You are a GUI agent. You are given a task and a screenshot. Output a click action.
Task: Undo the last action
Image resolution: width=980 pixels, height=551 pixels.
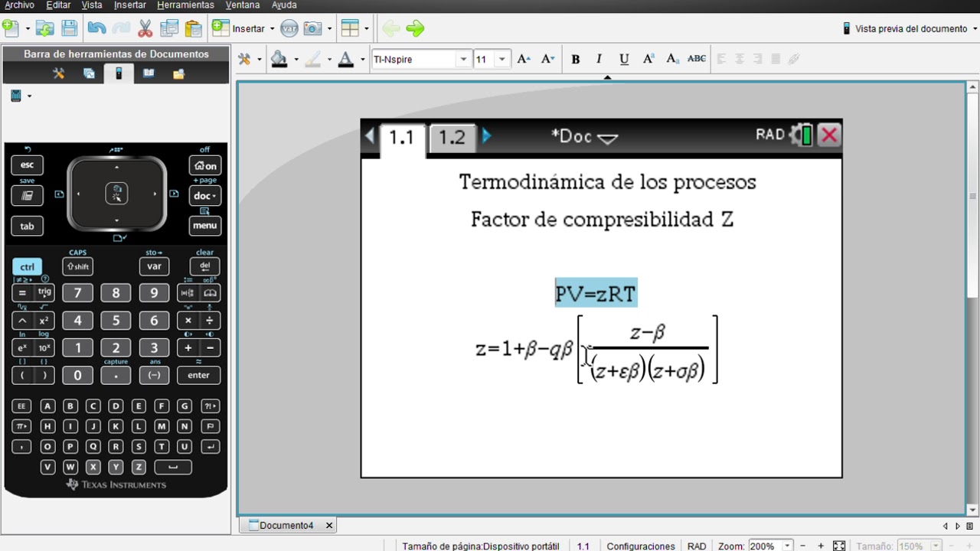(96, 29)
